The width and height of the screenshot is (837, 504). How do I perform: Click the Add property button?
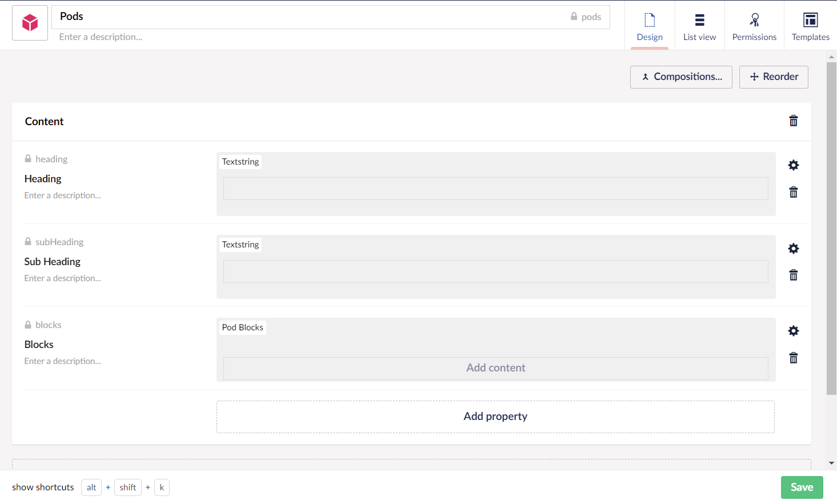[x=495, y=417]
